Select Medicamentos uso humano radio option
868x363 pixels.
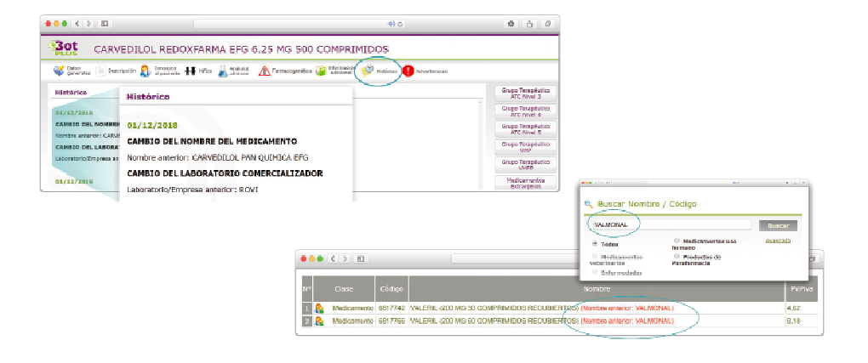click(x=677, y=241)
